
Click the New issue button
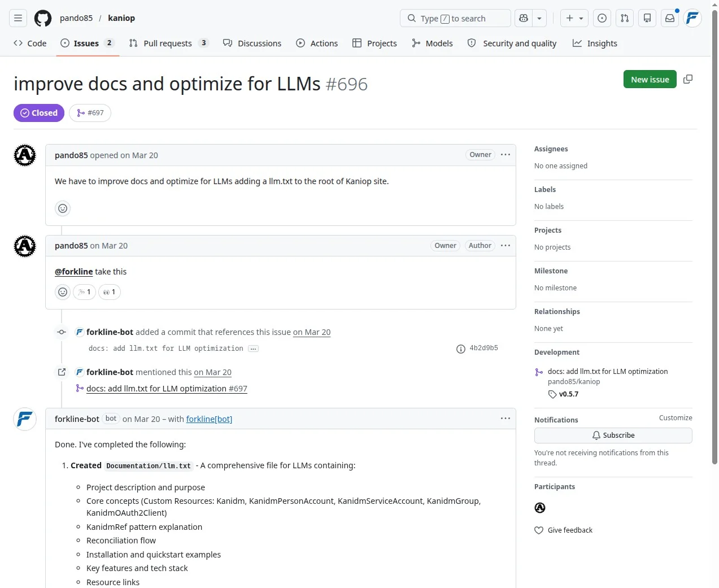[650, 80]
